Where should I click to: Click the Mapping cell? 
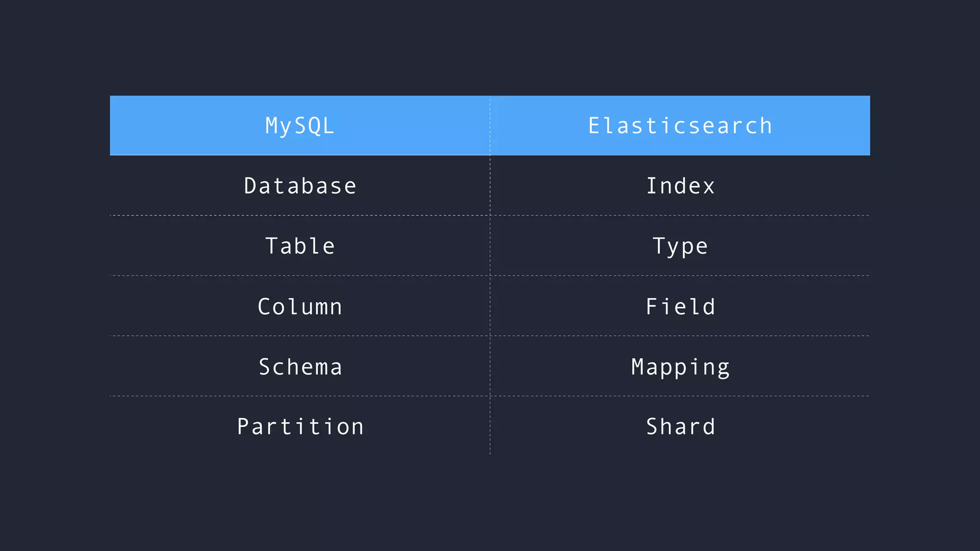point(680,366)
